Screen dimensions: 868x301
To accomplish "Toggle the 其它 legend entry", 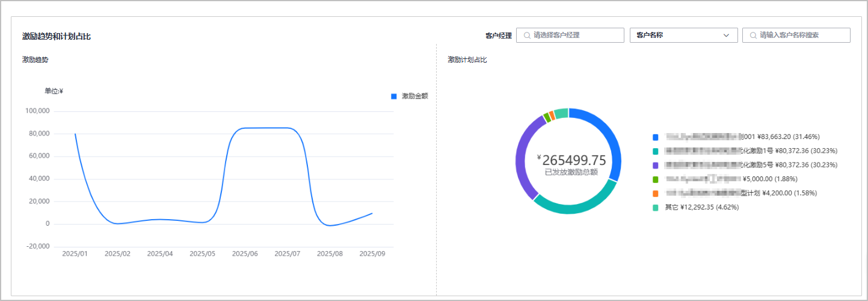I will (656, 207).
